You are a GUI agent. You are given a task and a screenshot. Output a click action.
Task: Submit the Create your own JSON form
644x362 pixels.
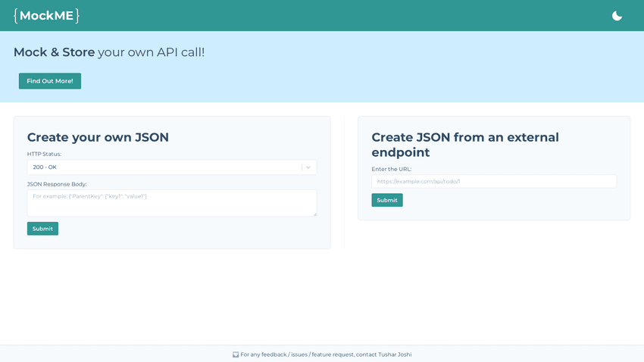(x=42, y=229)
